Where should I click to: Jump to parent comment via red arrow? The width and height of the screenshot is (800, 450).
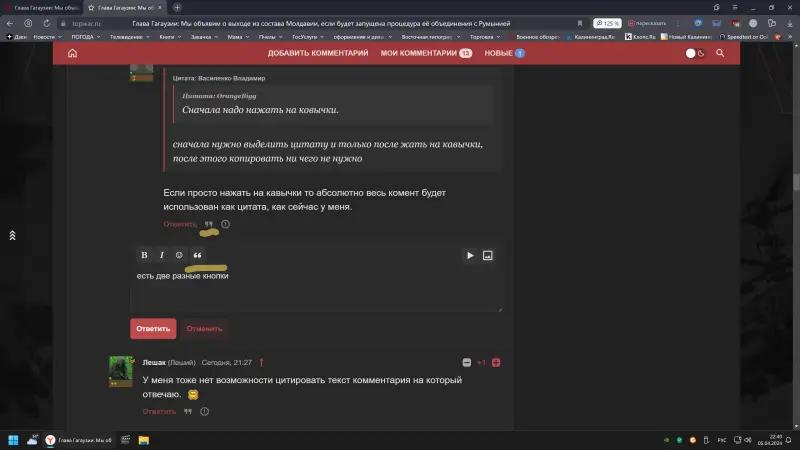[x=261, y=362]
